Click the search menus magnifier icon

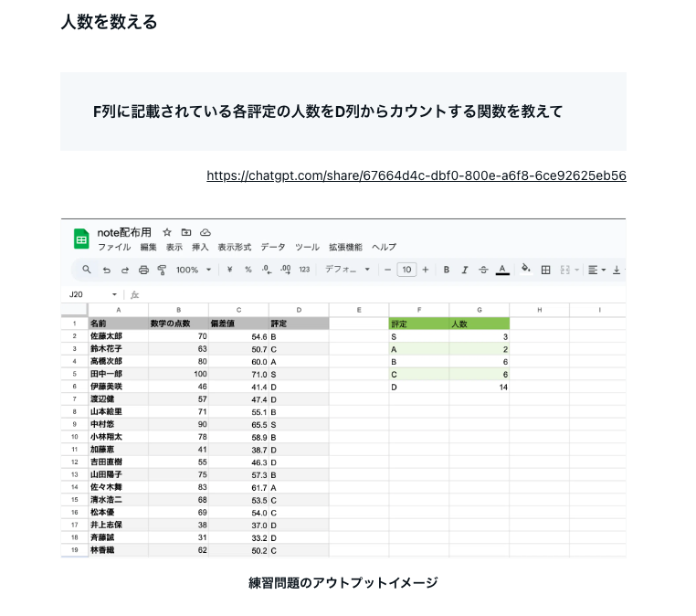point(87,270)
